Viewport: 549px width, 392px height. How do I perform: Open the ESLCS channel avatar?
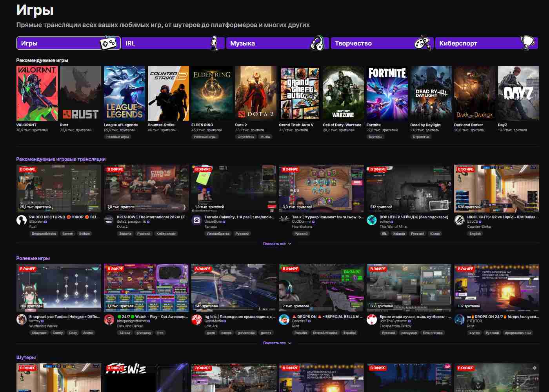point(459,220)
